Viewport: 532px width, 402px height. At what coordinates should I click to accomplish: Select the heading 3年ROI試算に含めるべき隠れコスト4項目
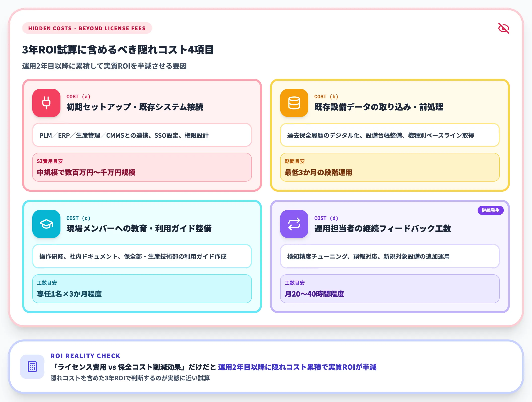(118, 50)
